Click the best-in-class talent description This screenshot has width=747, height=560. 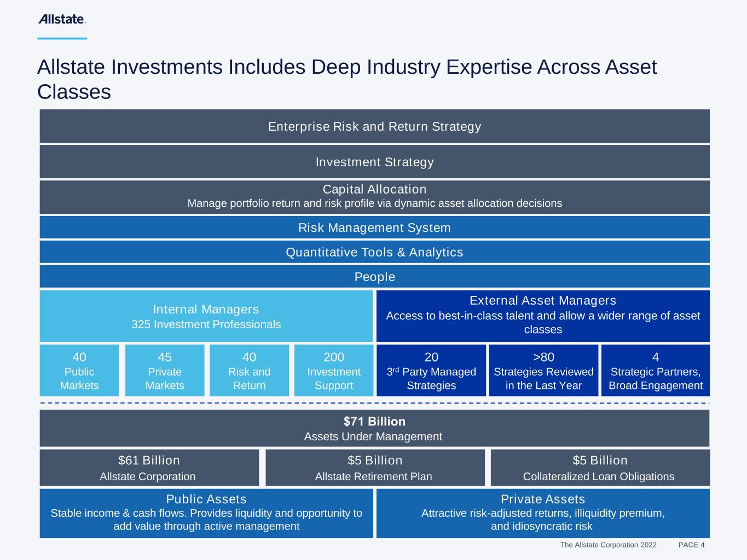(543, 323)
